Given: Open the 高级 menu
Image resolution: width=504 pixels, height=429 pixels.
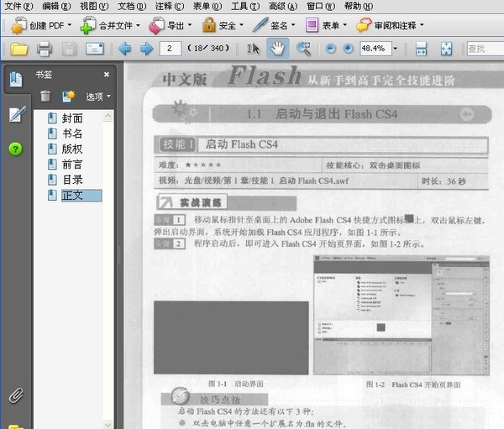Looking at the screenshot, I should [x=283, y=6].
